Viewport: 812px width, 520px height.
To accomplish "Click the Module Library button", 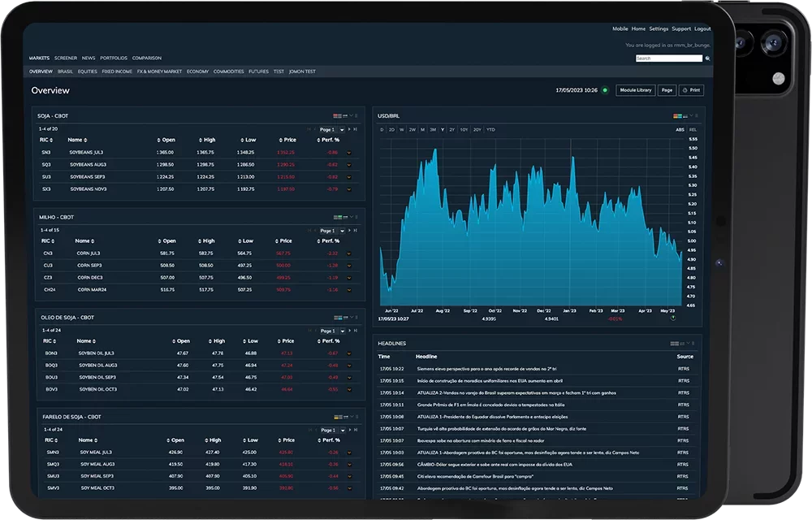I will [635, 90].
